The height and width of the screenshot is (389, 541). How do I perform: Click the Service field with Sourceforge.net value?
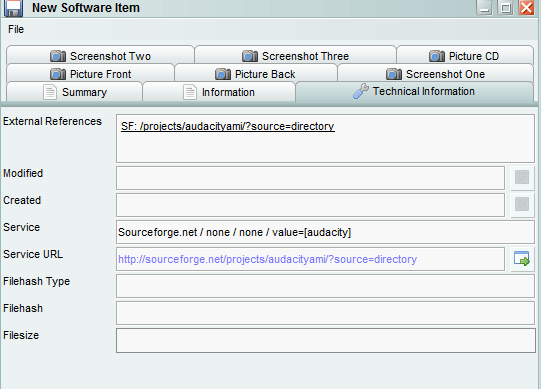pyautogui.click(x=325, y=232)
